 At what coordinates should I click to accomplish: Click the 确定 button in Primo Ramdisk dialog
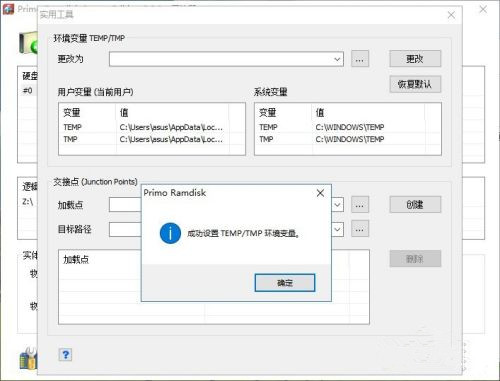[285, 283]
